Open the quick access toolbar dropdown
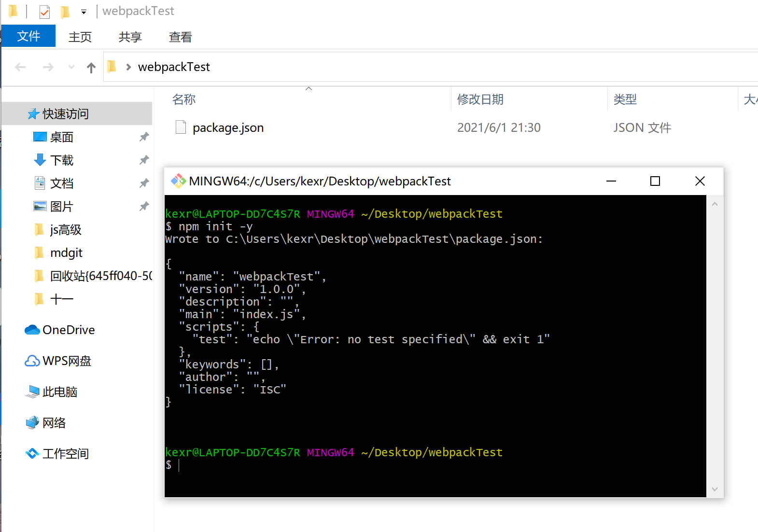This screenshot has width=758, height=532. (x=84, y=12)
